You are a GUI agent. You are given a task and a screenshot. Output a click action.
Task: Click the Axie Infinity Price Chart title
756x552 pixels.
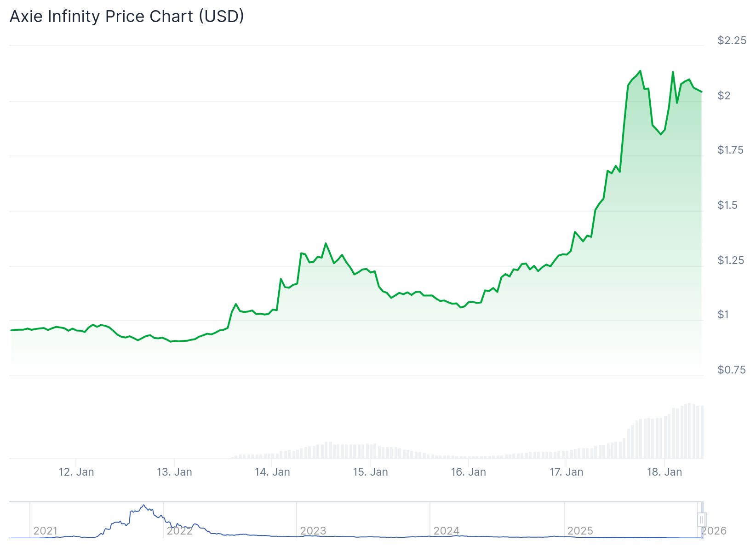pyautogui.click(x=127, y=17)
